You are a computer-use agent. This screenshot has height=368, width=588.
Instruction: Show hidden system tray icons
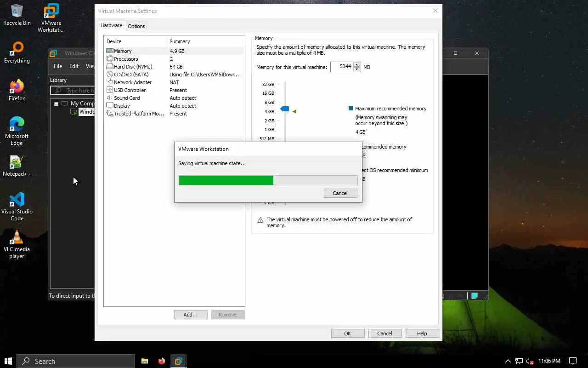(508, 361)
